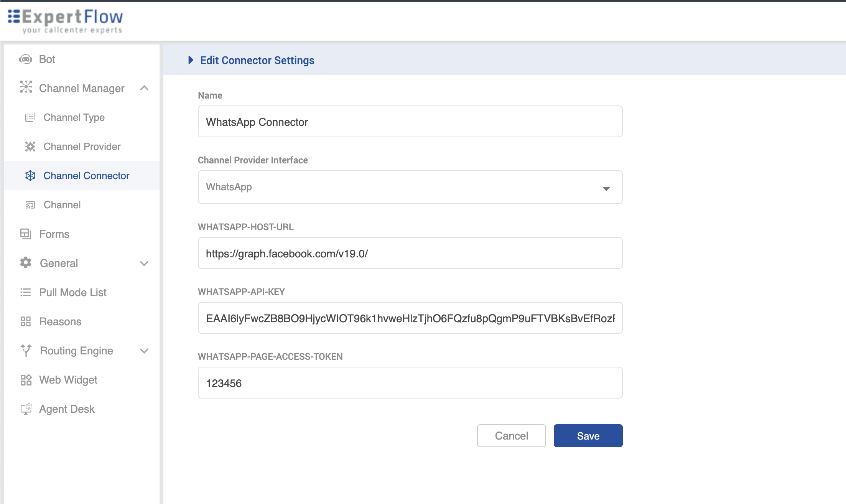This screenshot has width=846, height=504.
Task: Open the Channel Provider Interface dropdown
Action: 410,187
